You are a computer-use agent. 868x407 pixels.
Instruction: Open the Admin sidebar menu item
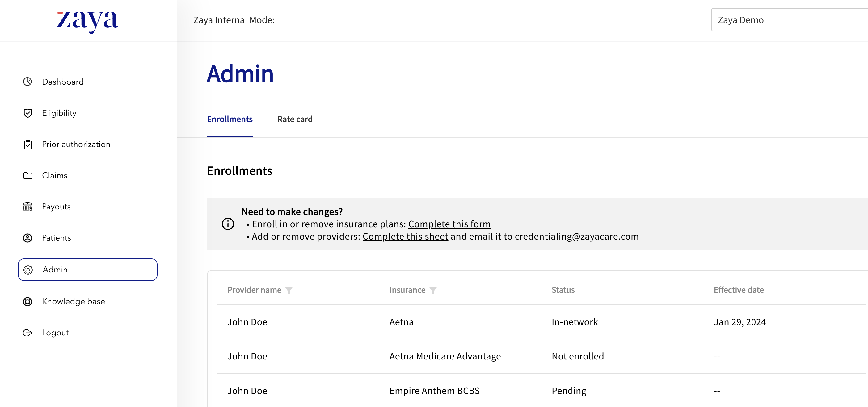pyautogui.click(x=88, y=270)
